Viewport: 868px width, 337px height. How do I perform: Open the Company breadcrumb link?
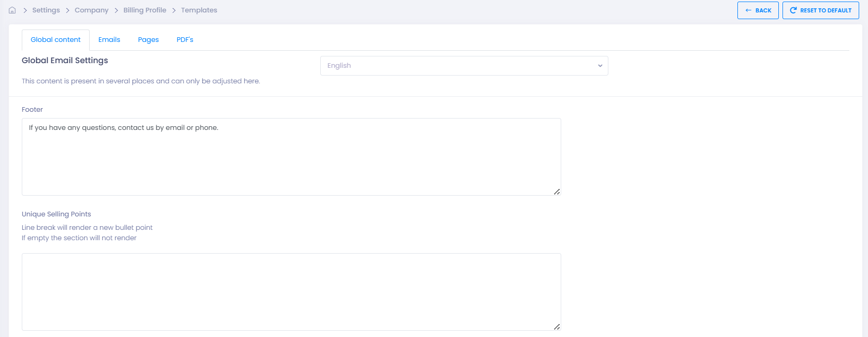click(x=92, y=10)
